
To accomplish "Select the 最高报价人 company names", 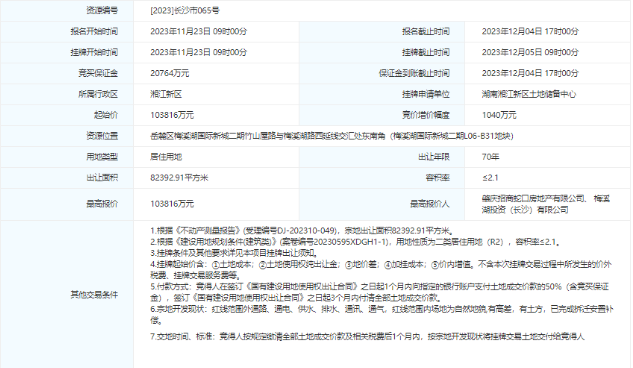I will (x=545, y=204).
